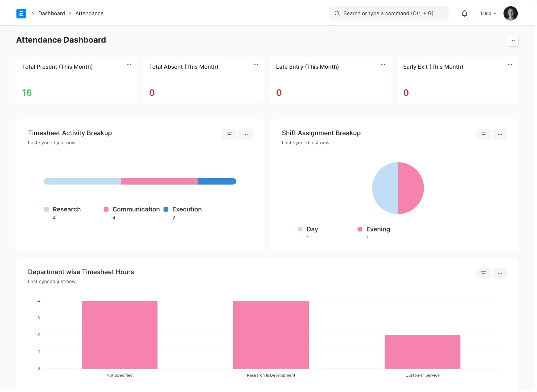The image size is (537, 392).
Task: Open Early Exit card ellipsis menu
Action: coord(510,65)
